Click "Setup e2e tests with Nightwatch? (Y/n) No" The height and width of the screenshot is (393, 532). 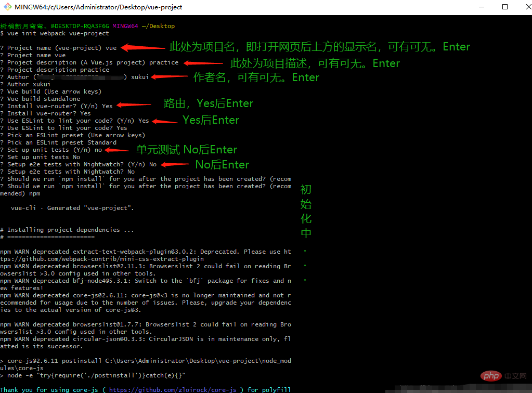[79, 164]
